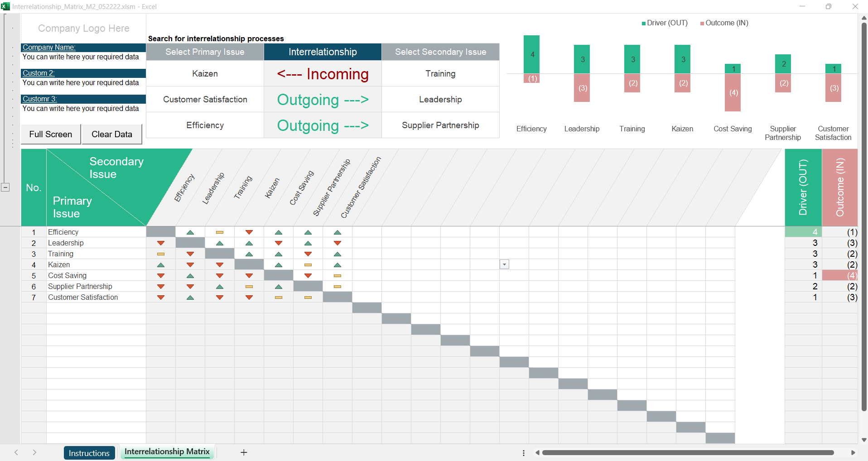Collapse the row outline group minus button

pos(5,187)
